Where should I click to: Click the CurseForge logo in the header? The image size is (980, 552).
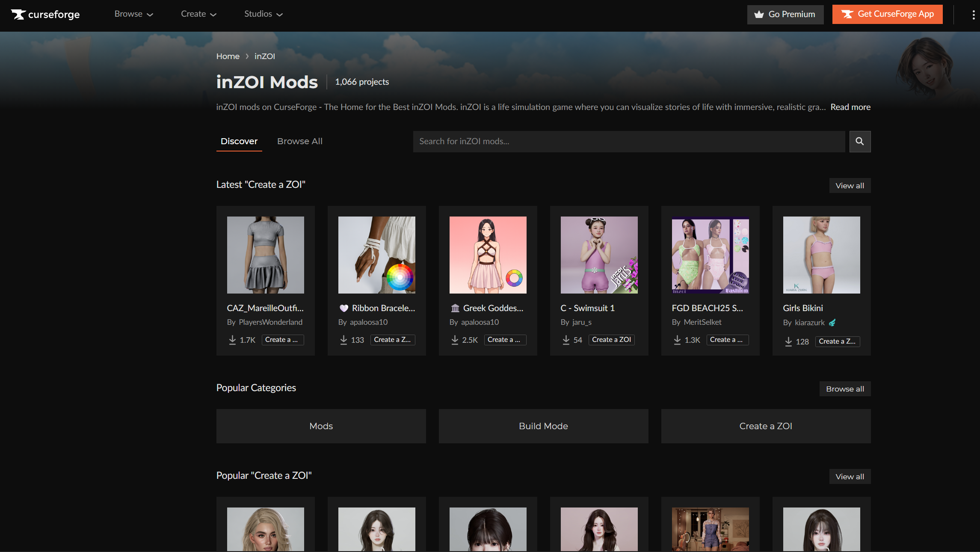click(x=45, y=15)
